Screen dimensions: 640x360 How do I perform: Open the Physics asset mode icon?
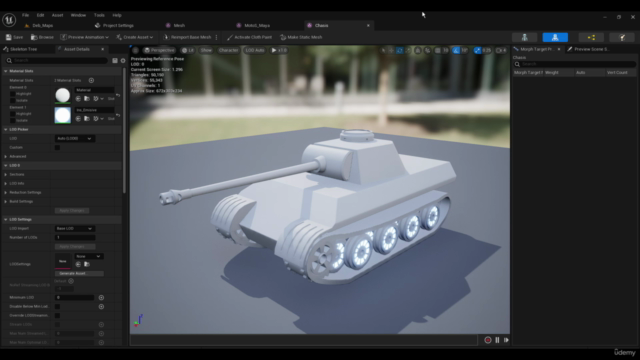point(622,38)
